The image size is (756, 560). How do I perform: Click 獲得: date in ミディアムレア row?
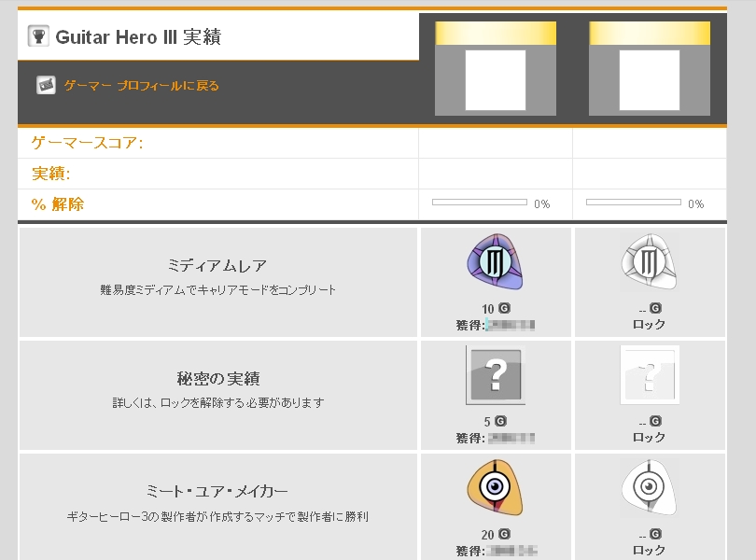tap(496, 325)
